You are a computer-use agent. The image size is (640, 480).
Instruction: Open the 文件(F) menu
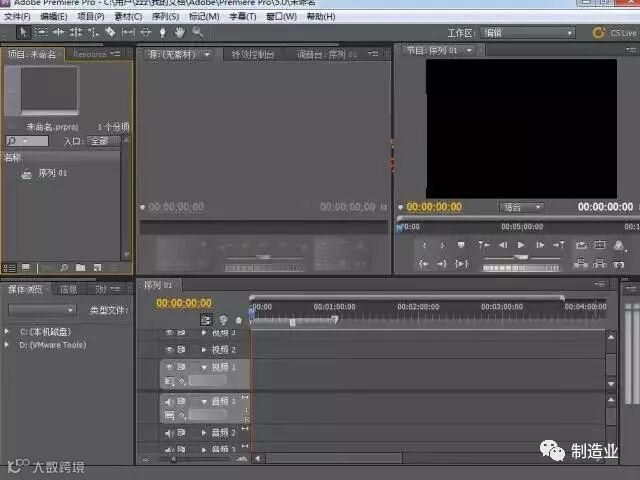point(17,17)
